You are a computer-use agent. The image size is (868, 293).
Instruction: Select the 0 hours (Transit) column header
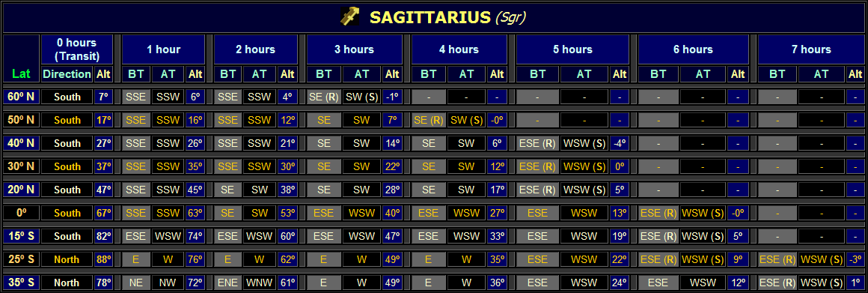pos(76,49)
